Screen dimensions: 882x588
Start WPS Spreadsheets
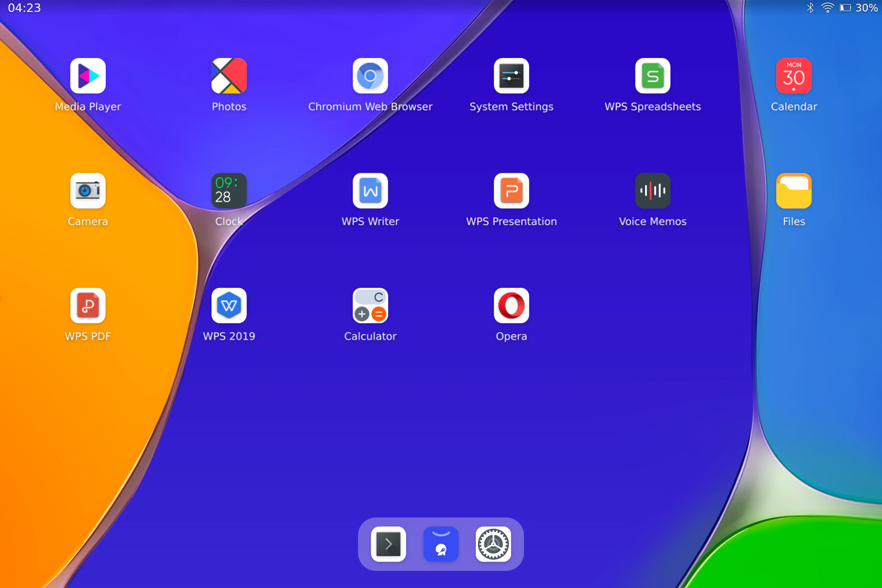click(652, 76)
